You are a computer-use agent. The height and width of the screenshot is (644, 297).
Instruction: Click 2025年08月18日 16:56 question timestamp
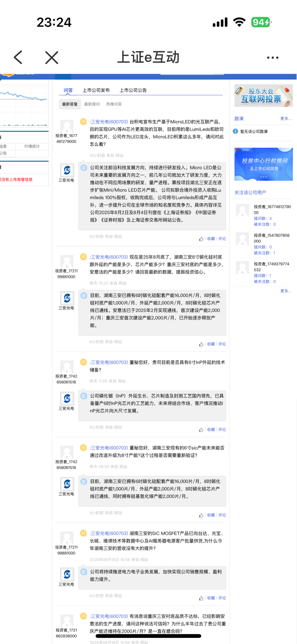click(x=119, y=560)
